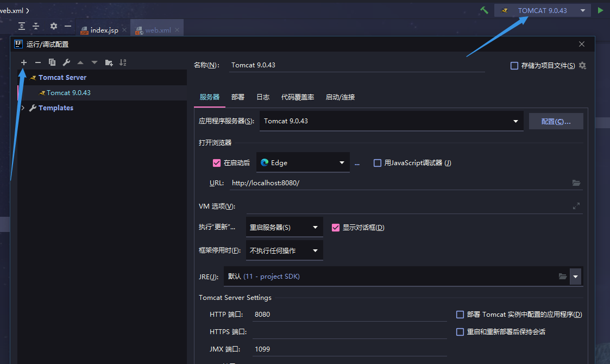Image resolution: width=610 pixels, height=364 pixels.
Task: Open browser list with the ellipsis button
Action: point(357,164)
